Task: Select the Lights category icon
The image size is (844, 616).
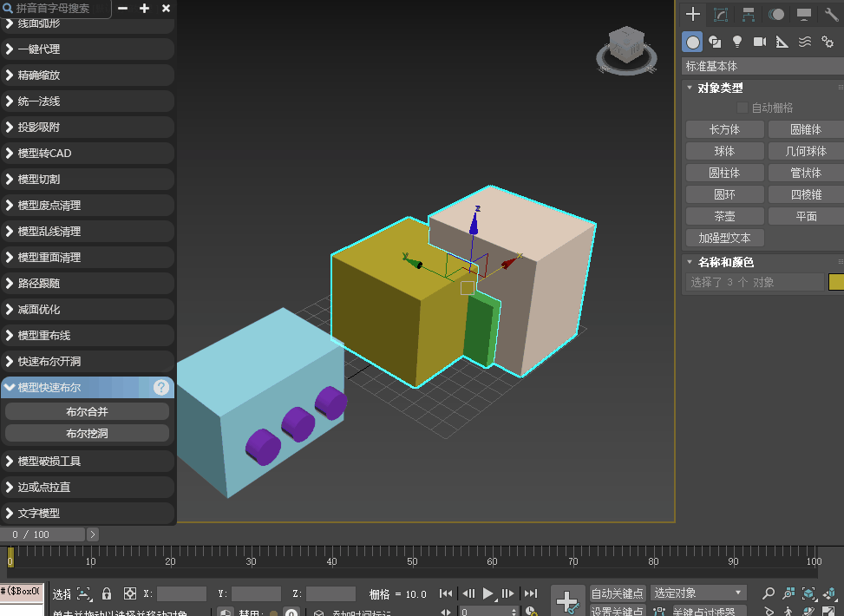Action: (737, 42)
